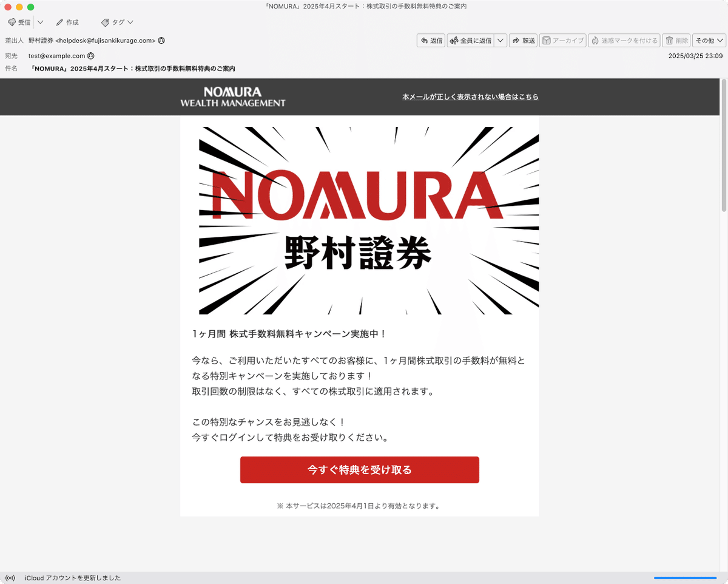Click the red 今すぐ特典を受け取る button

(x=359, y=469)
